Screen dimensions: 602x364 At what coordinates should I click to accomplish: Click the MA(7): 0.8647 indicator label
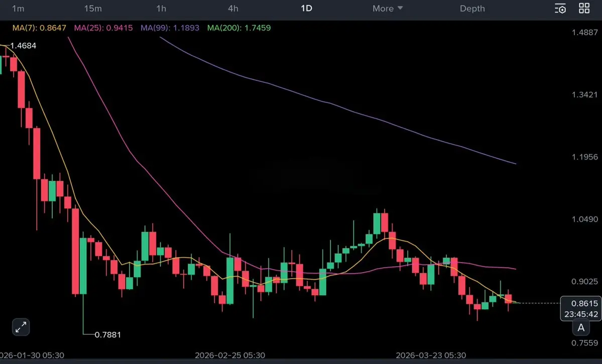(39, 28)
